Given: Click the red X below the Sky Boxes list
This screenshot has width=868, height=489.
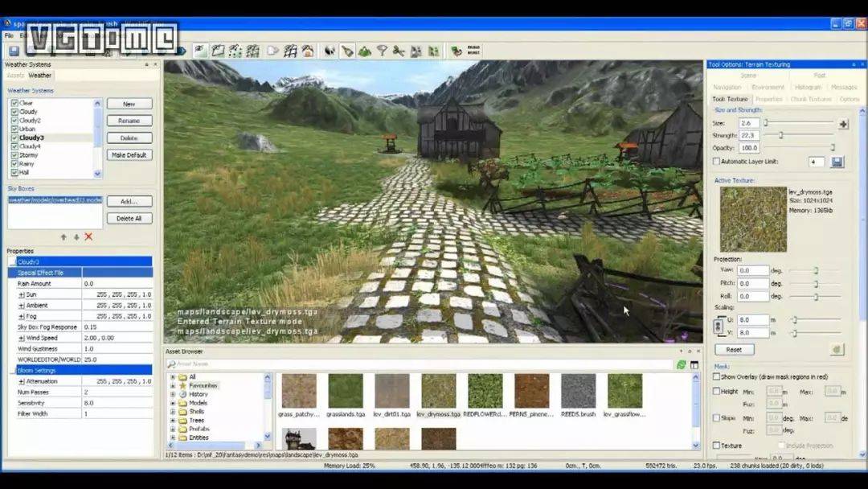Looking at the screenshot, I should click(88, 236).
